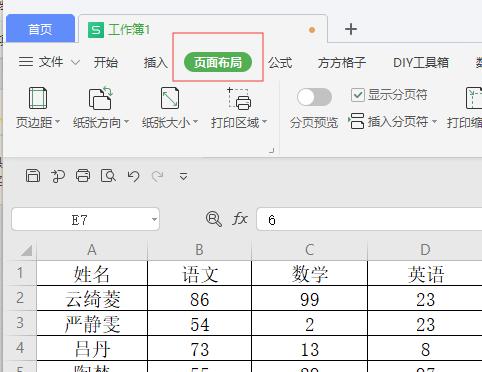Click the plus icon to add new tab
482x372 pixels.
(x=351, y=29)
